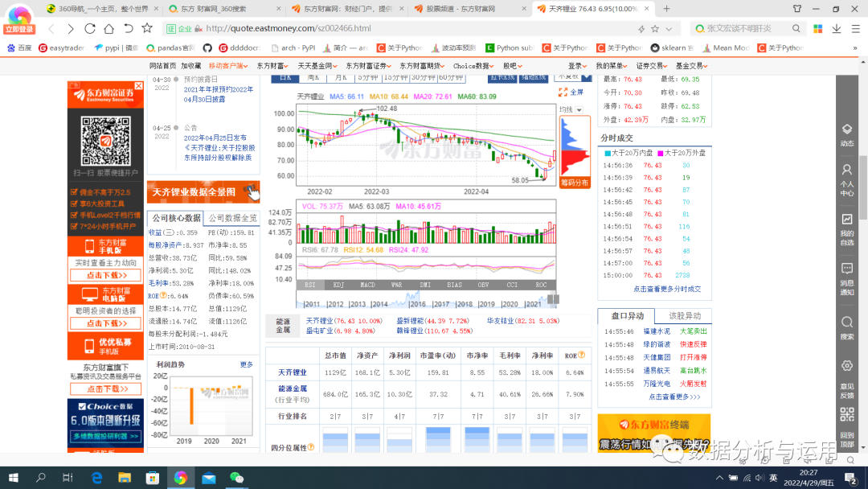Open Mail app from taskbar
This screenshot has width=868, height=489.
(209, 478)
